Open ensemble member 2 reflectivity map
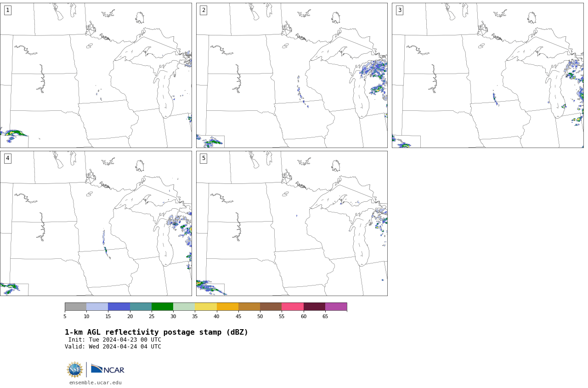Screen dimensions: 588x388 tap(292, 75)
